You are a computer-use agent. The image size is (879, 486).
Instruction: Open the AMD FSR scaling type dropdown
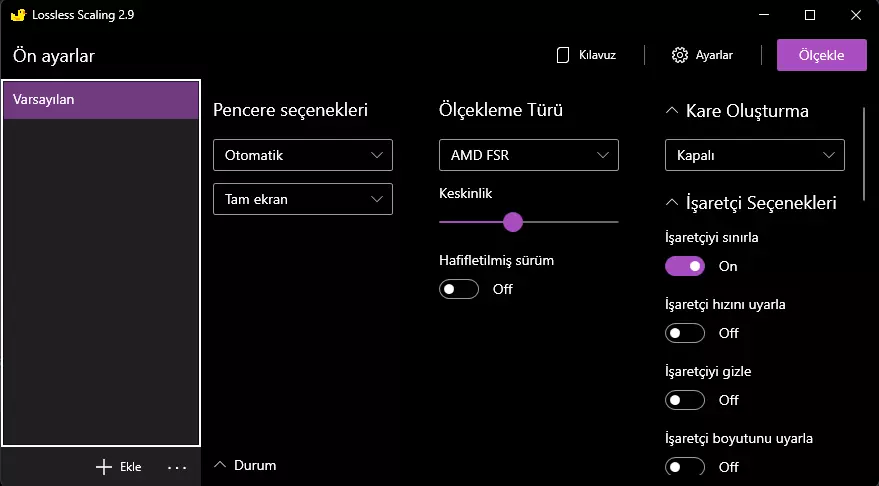(529, 155)
